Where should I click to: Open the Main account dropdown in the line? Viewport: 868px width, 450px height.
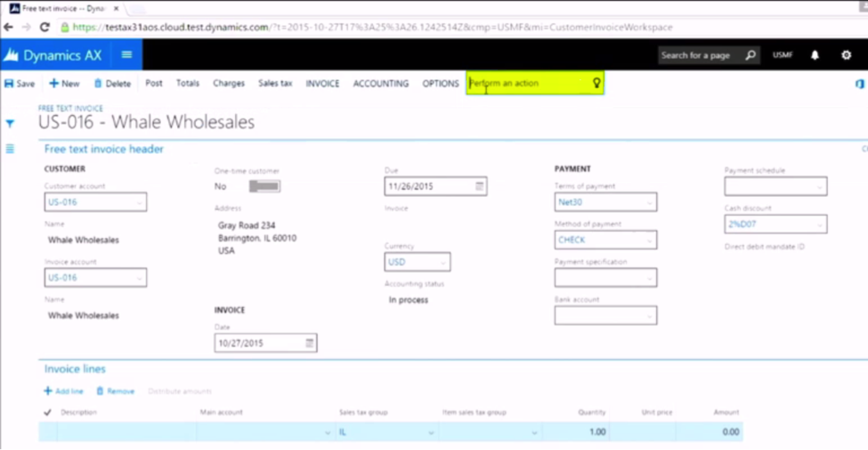327,432
